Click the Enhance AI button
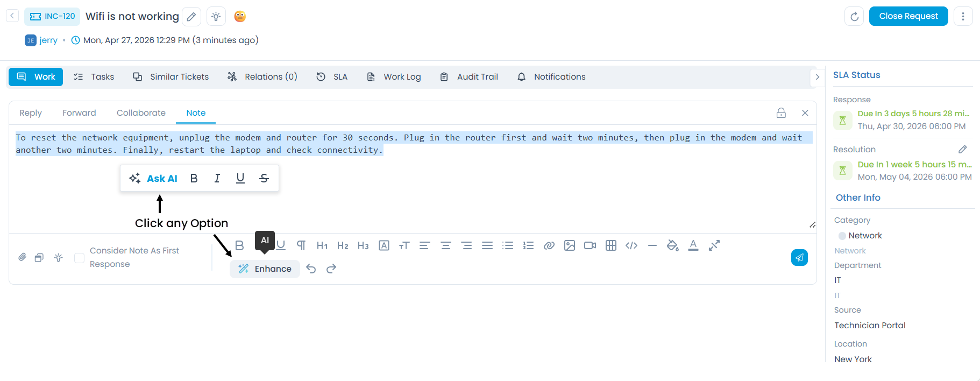The width and height of the screenshot is (980, 381). 265,269
